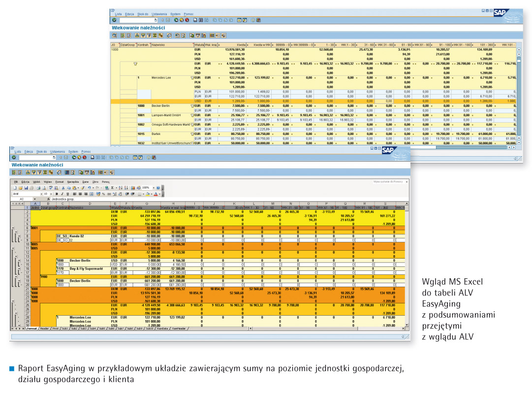The width and height of the screenshot is (532, 395).
Task: Toggle Italic formatting in the Excel toolbar
Action: pos(62,194)
